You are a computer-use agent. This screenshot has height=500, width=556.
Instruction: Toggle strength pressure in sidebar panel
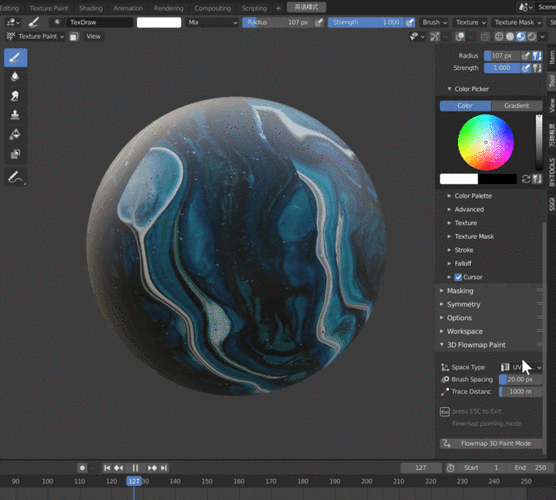(526, 68)
